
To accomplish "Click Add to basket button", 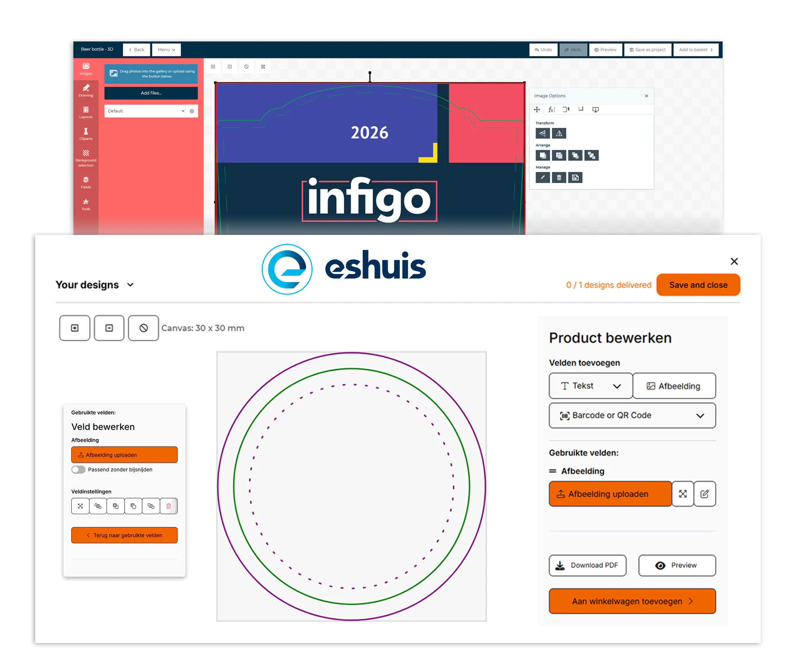I will tap(696, 50).
